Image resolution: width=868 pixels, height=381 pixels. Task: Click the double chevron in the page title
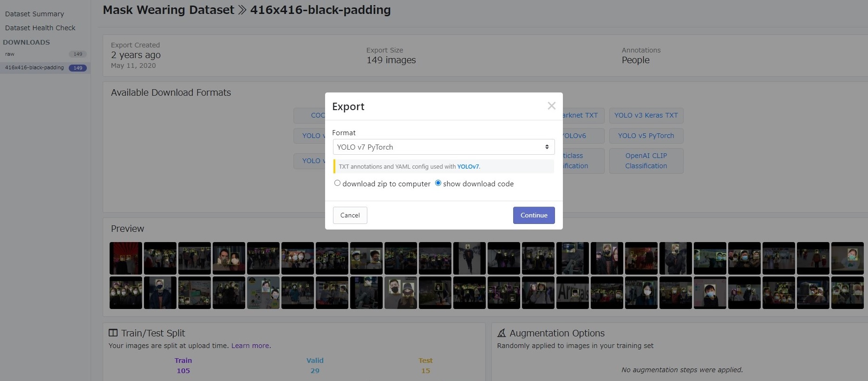[242, 10]
